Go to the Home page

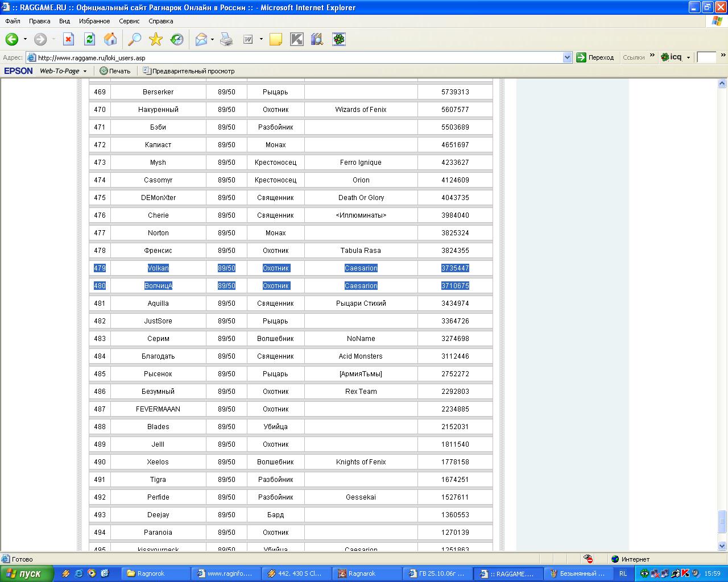[x=110, y=39]
